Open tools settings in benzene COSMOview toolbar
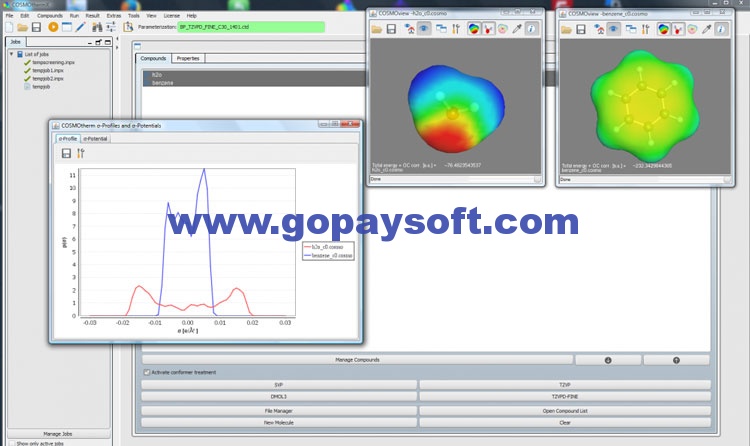This screenshot has width=750, height=446. [x=646, y=30]
